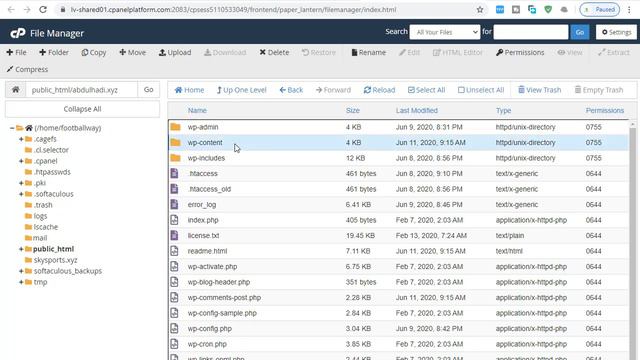The image size is (640, 360).
Task: Select .trash in the folder tree
Action: tap(43, 205)
